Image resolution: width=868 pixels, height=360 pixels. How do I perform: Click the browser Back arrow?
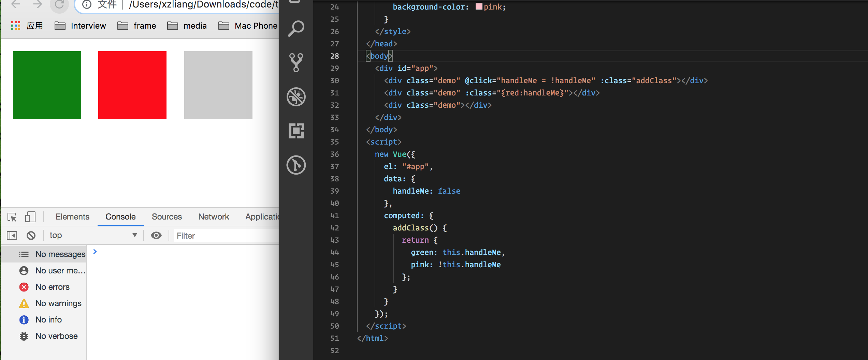(16, 4)
